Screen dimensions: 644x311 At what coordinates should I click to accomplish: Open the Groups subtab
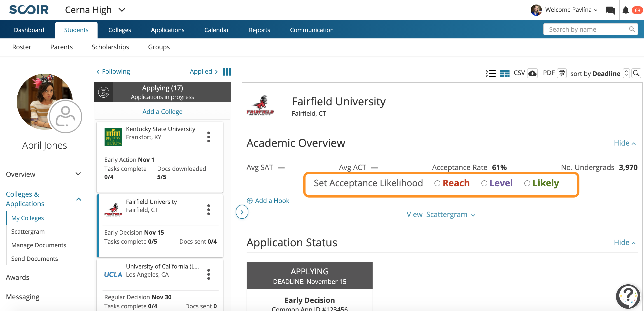159,47
